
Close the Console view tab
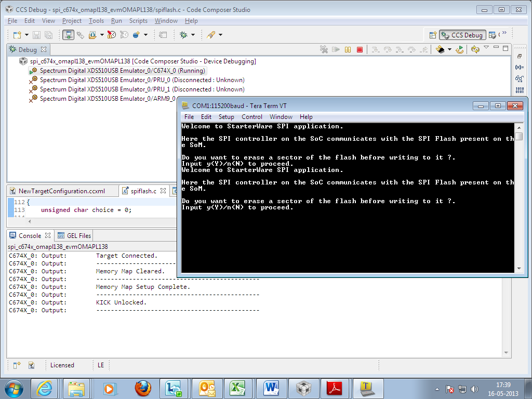(x=48, y=235)
